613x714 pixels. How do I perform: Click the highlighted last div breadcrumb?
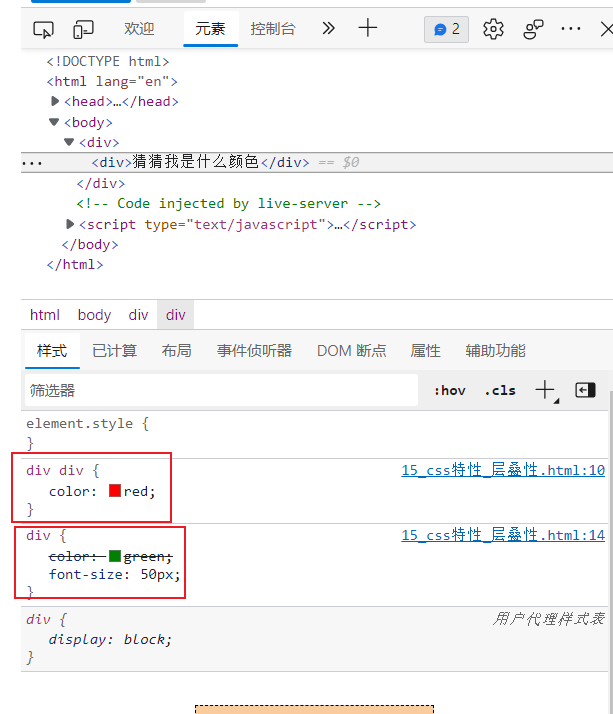click(175, 315)
